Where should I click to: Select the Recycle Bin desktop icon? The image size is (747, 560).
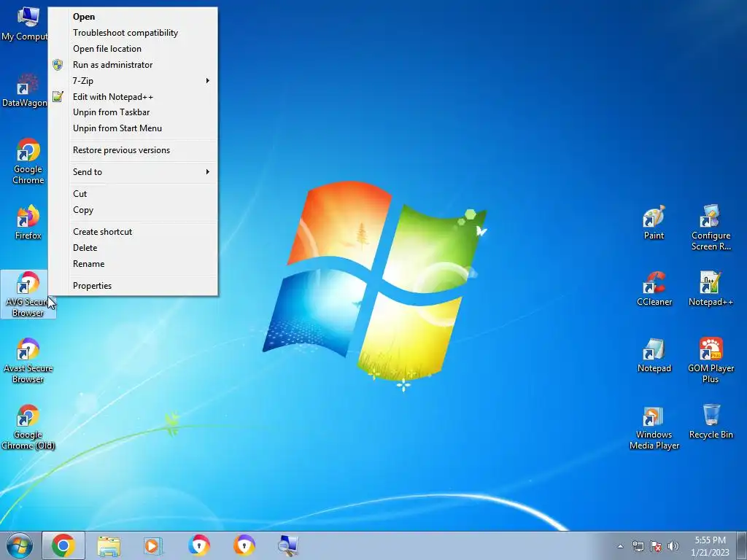(x=711, y=421)
